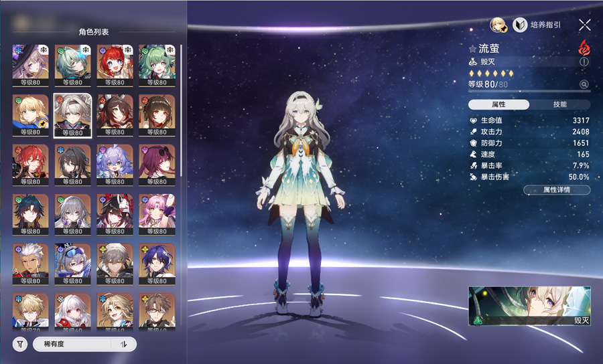The width and height of the screenshot is (603, 364).
Task: Click the red fire element icon
Action: [584, 48]
